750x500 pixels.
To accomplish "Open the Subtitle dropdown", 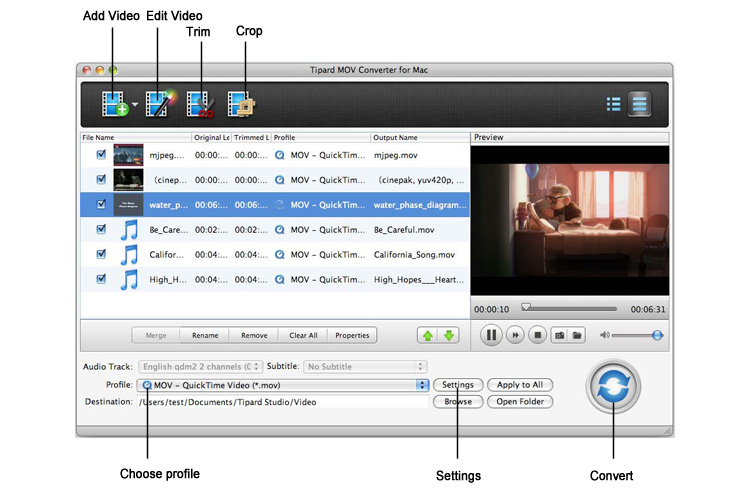I will point(365,367).
